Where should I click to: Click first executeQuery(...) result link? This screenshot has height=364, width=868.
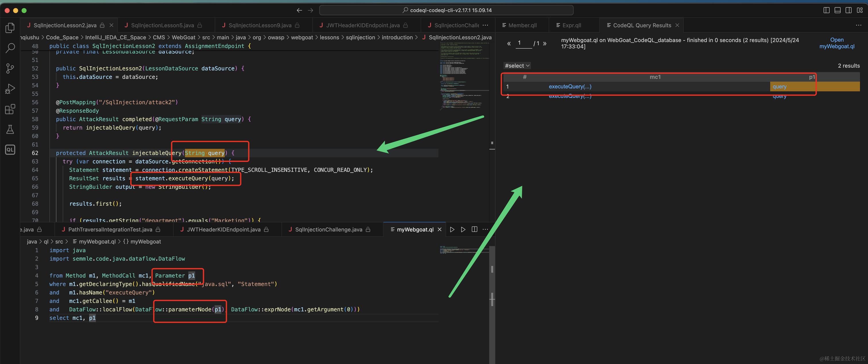click(570, 87)
